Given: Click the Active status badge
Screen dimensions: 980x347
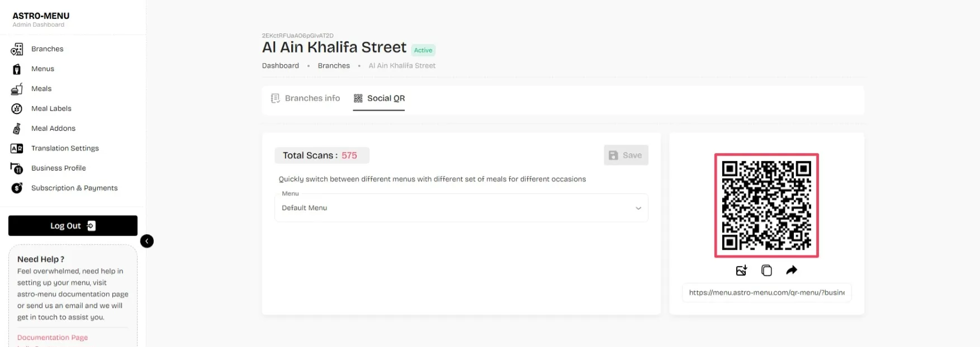Looking at the screenshot, I should 423,50.
